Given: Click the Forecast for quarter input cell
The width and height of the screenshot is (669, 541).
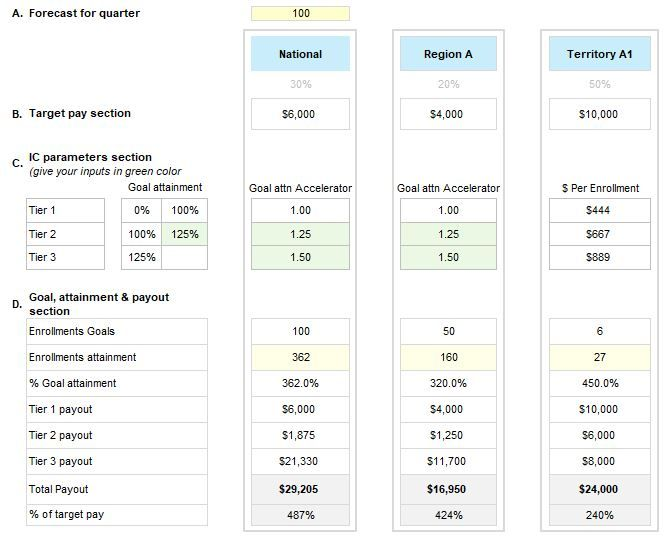Looking at the screenshot, I should tap(300, 14).
